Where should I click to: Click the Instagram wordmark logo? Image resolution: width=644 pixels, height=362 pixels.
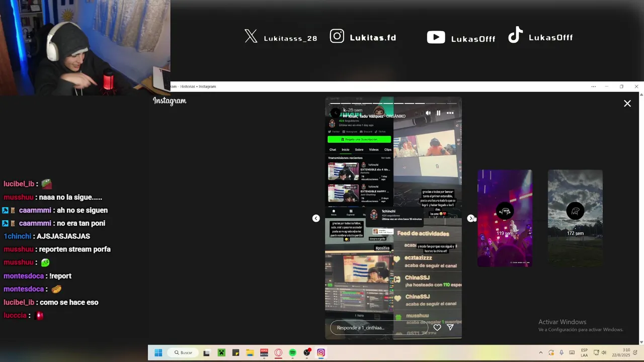170,101
